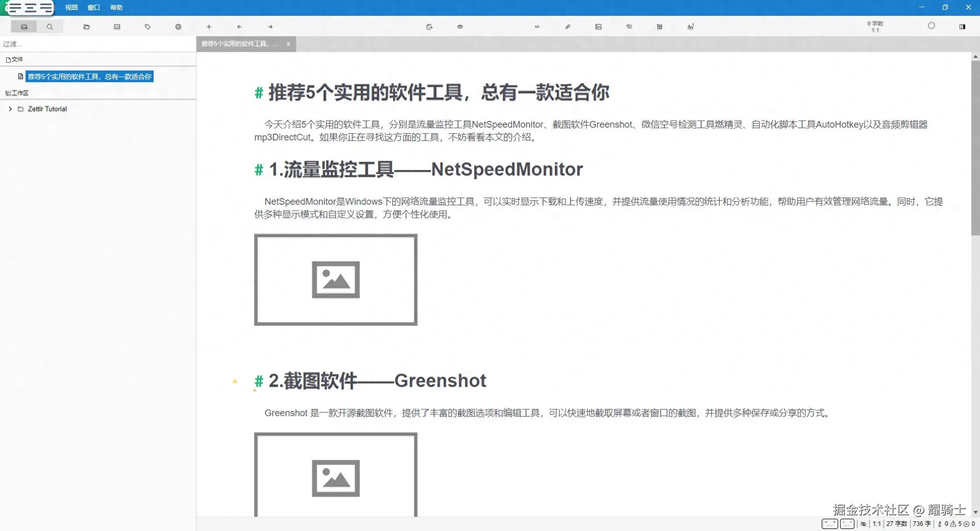Image resolution: width=980 pixels, height=531 pixels.
Task: Restore down the Zettlr window
Action: [945, 7]
